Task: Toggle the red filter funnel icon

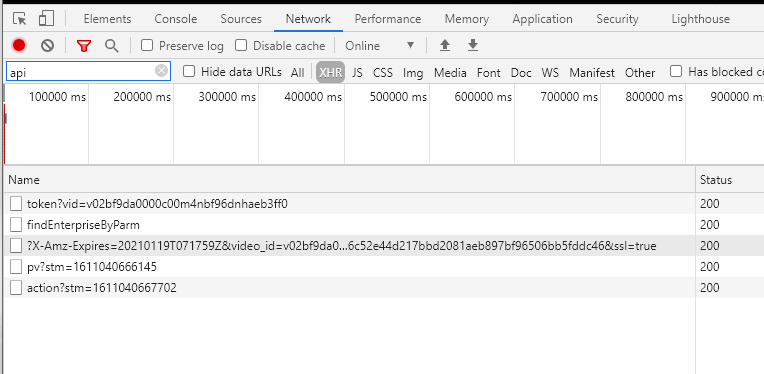Action: [x=84, y=46]
